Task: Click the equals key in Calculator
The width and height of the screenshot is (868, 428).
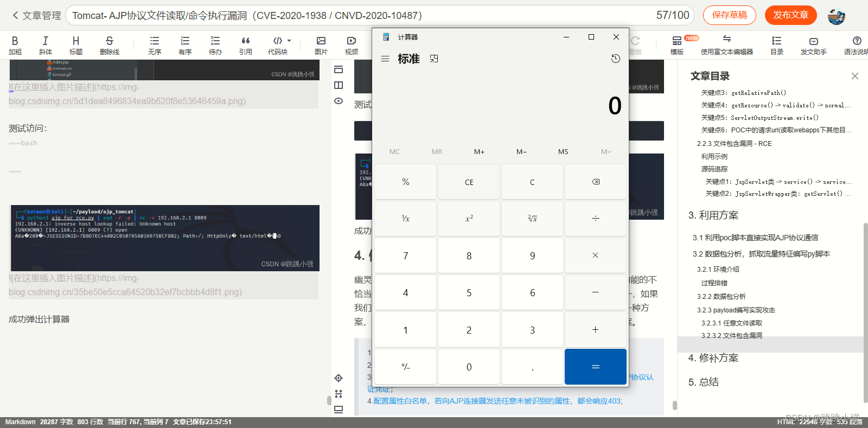Action: (596, 367)
